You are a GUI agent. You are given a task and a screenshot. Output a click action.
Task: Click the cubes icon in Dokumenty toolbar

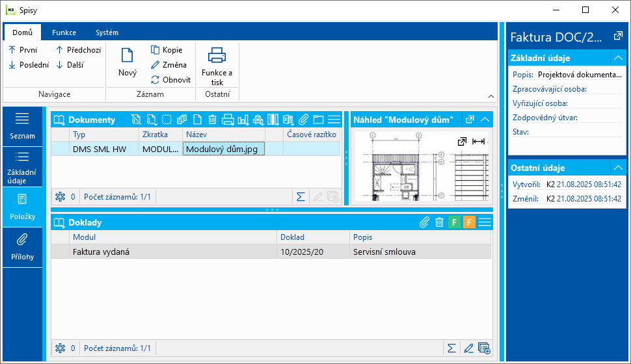(258, 120)
